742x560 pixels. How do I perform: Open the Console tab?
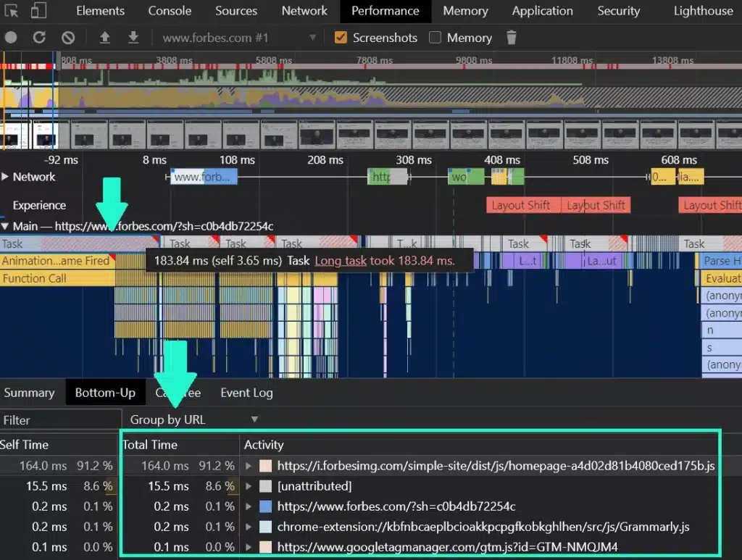point(170,11)
